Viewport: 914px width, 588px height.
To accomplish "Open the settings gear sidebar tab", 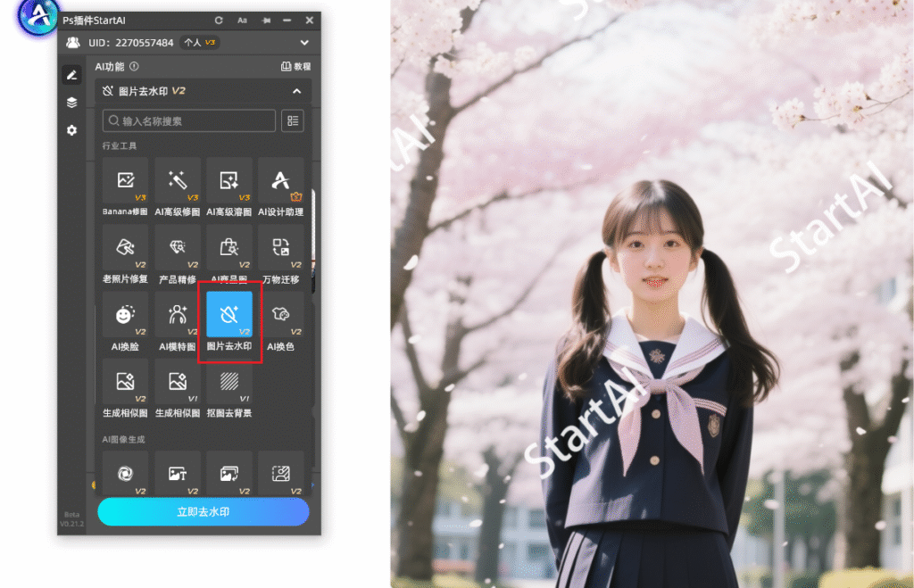I will point(71,130).
